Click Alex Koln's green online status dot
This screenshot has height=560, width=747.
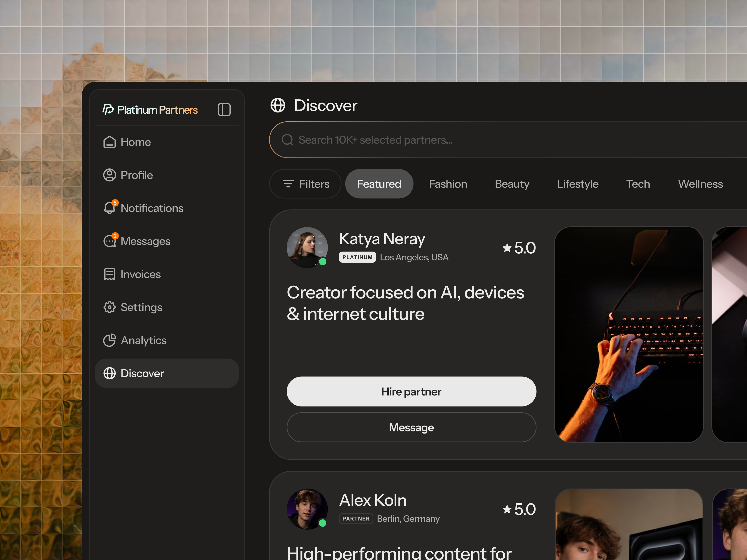(323, 523)
